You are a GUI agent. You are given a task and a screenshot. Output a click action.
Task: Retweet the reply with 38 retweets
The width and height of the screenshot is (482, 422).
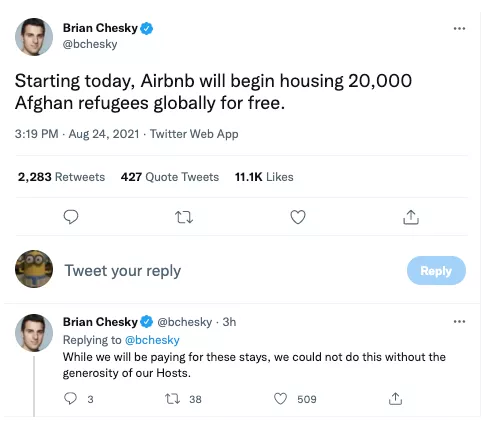(x=173, y=399)
